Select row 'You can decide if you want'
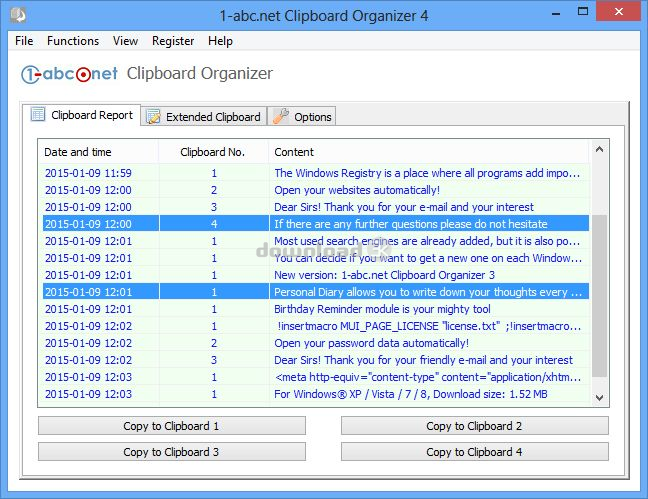This screenshot has width=648, height=499. tap(316, 258)
